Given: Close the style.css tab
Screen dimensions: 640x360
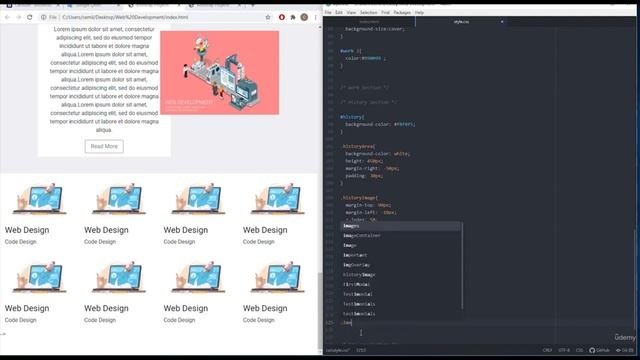Looking at the screenshot, I should (502, 22).
